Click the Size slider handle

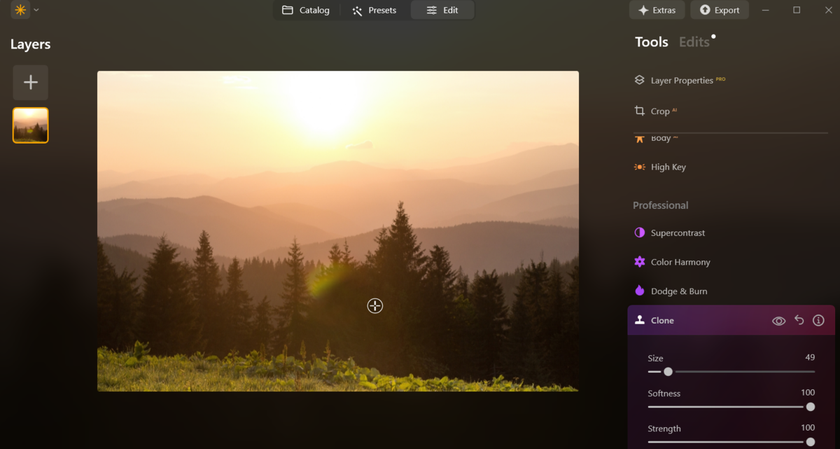point(668,371)
